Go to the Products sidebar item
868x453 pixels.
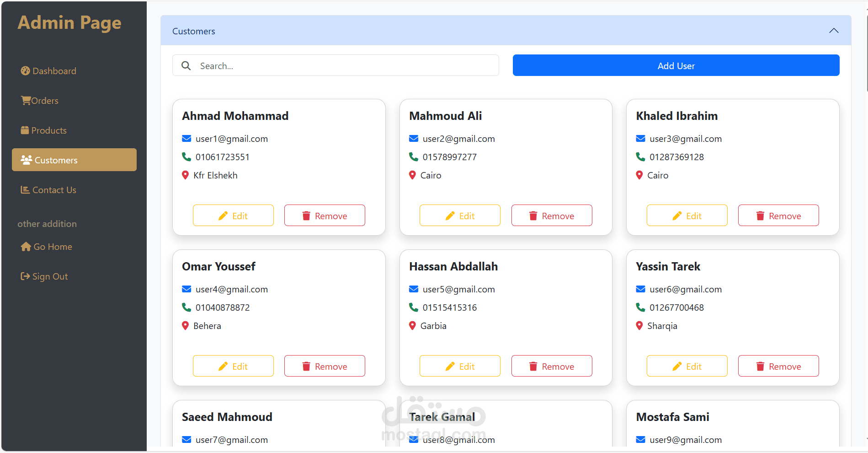click(48, 130)
